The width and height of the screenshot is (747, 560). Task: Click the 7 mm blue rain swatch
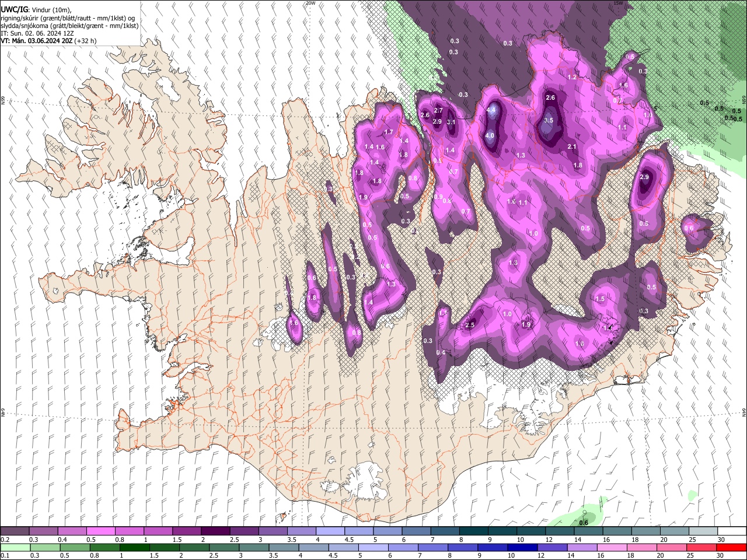433,548
